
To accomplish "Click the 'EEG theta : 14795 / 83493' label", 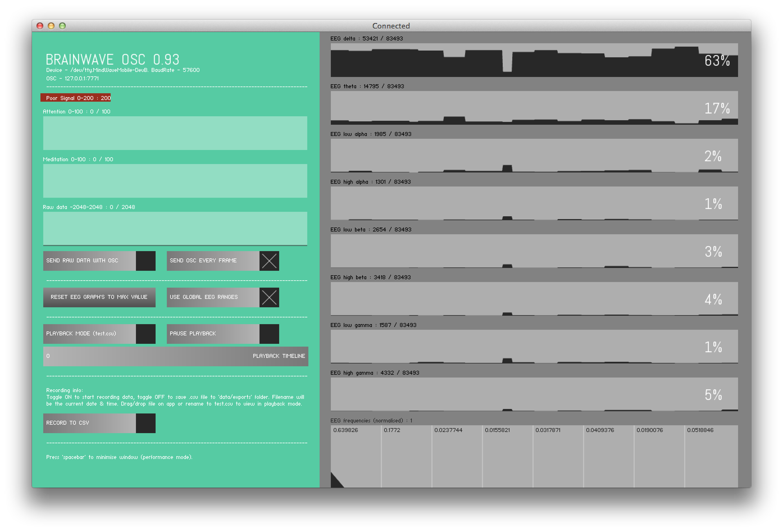I will (x=367, y=86).
